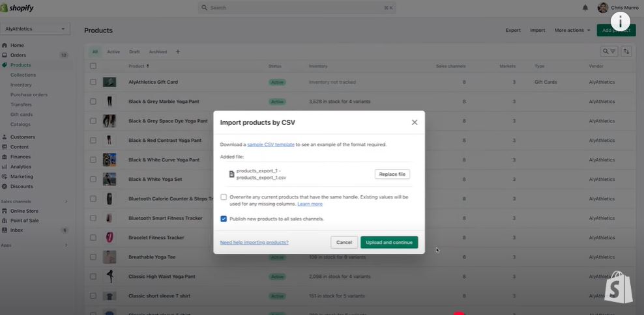Click the Inbox icon in sidebar
The height and width of the screenshot is (315, 644).
coord(5,230)
